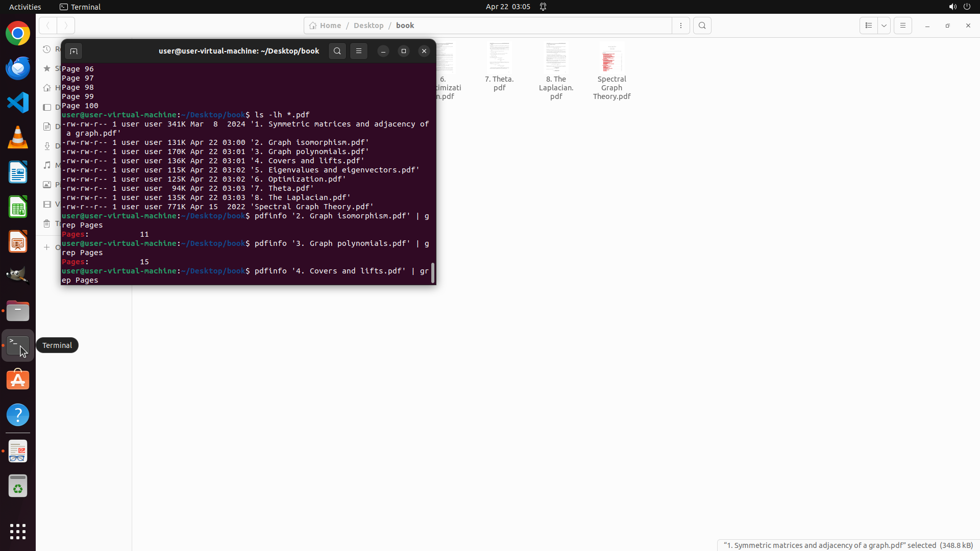The width and height of the screenshot is (980, 551).
Task: Click the Files search button
Action: pyautogui.click(x=702, y=26)
